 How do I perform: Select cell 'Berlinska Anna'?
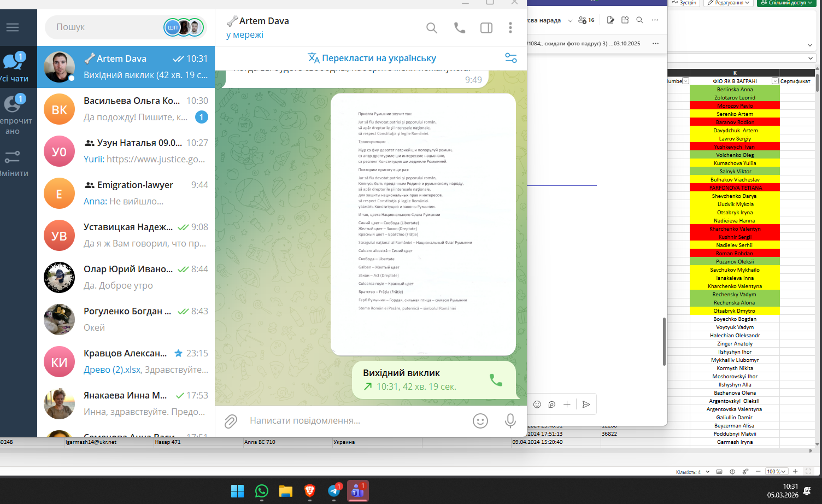(735, 89)
